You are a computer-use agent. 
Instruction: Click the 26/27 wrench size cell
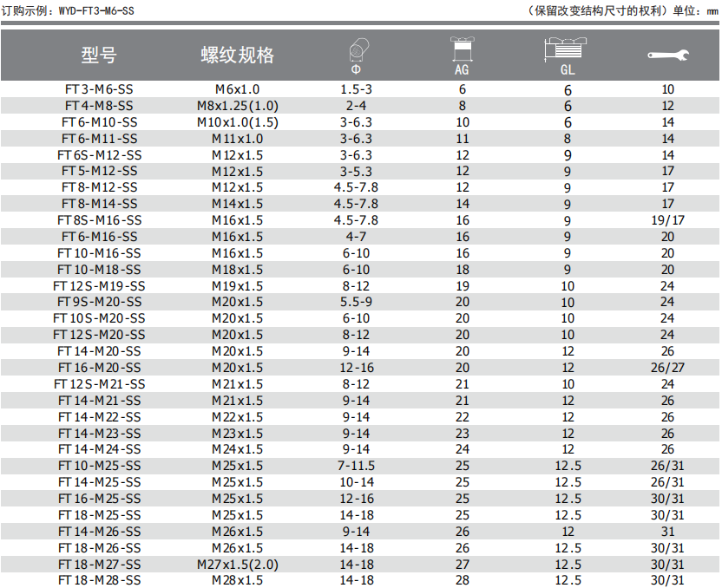click(x=667, y=368)
